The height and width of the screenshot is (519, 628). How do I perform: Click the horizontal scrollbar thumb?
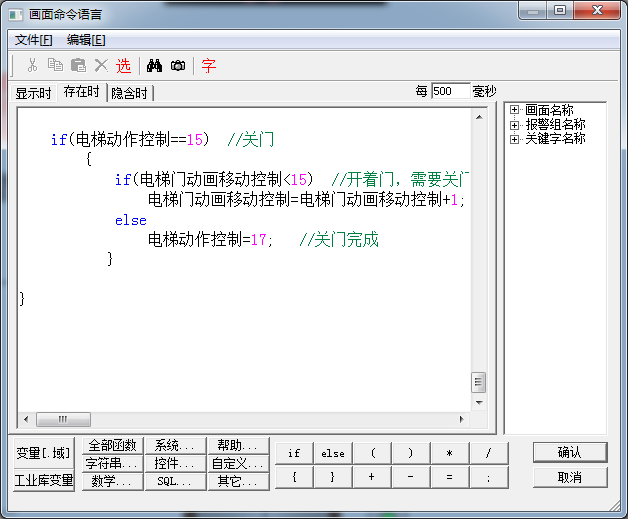[63, 420]
